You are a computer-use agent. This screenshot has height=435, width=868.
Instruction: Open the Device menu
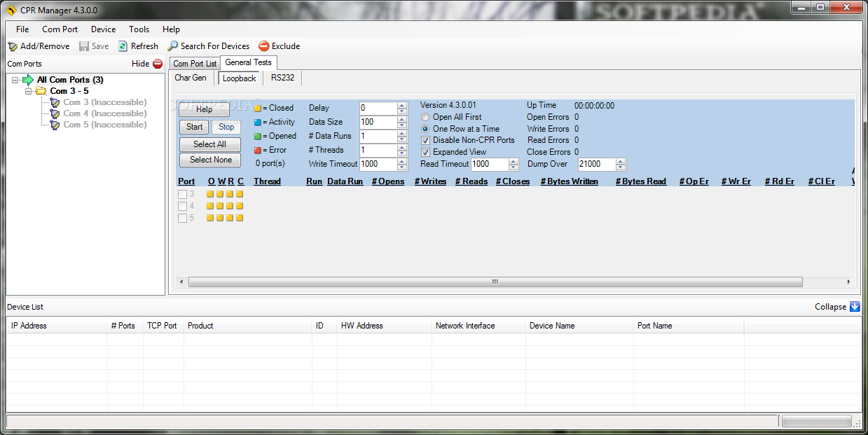coord(103,29)
